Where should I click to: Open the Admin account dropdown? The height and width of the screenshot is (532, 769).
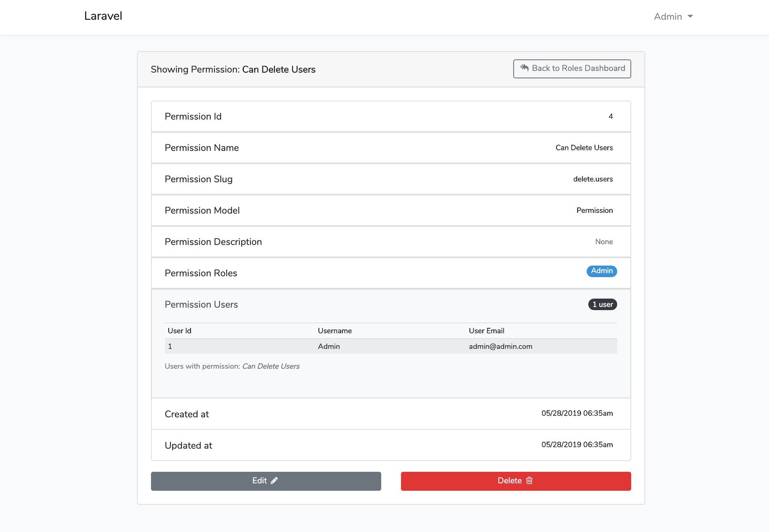pos(673,16)
